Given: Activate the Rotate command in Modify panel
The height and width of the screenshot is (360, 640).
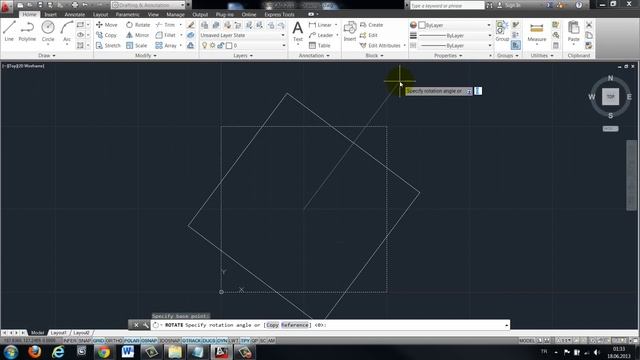Looking at the screenshot, I should 138,25.
